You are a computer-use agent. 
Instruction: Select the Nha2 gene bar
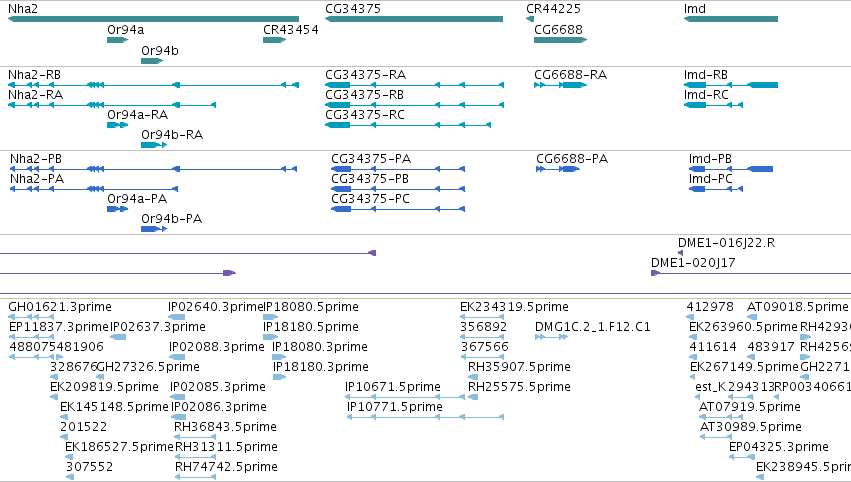coord(153,19)
